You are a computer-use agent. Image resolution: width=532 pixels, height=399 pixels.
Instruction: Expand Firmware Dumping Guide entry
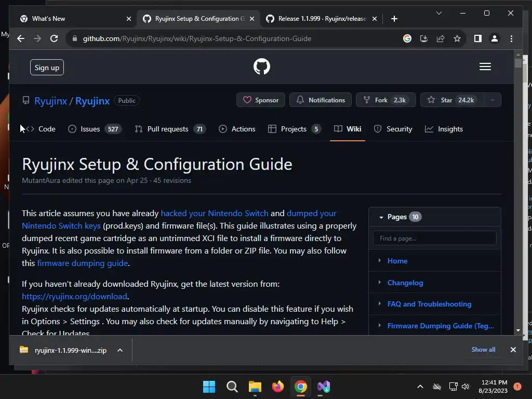tap(379, 325)
